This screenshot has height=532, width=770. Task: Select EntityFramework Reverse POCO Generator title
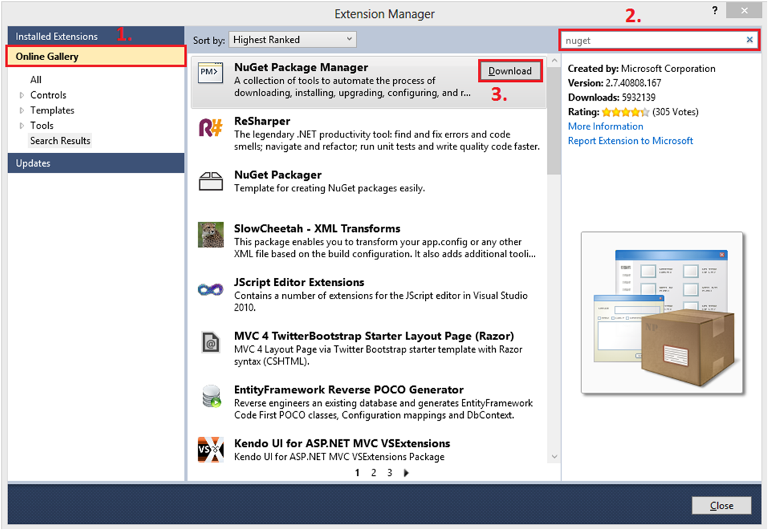(x=349, y=390)
